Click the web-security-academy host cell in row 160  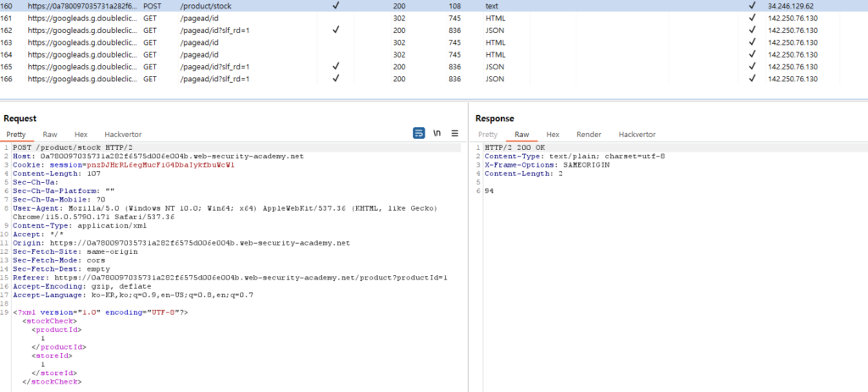pos(81,6)
